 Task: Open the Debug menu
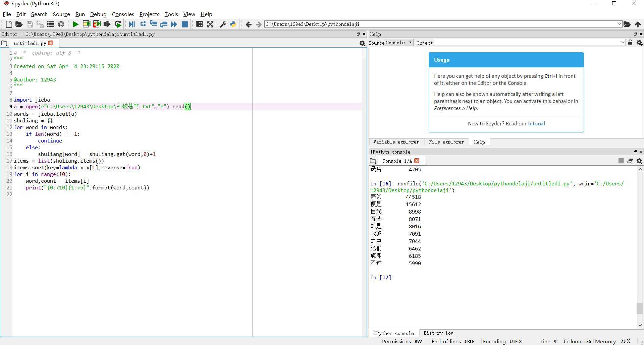(x=98, y=14)
